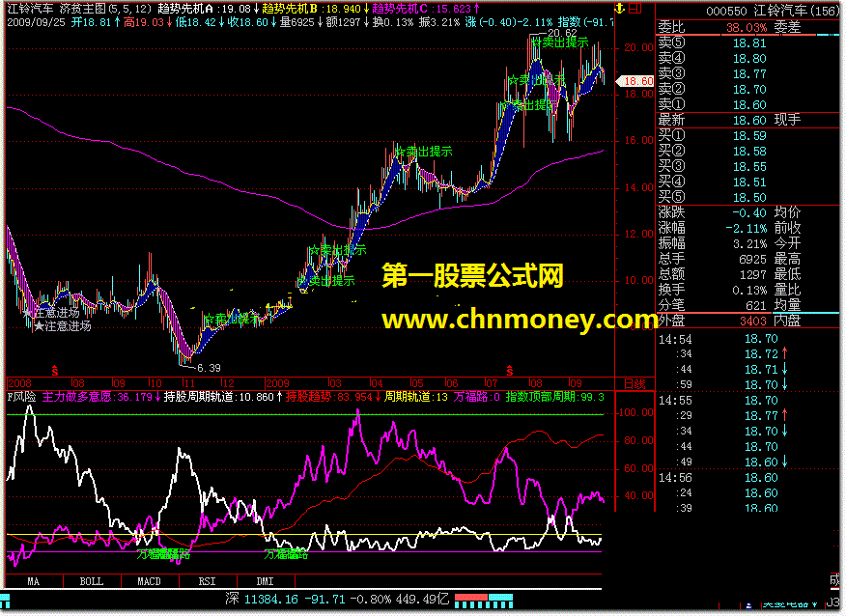This screenshot has height=616, width=846.
Task: Click the 趋势先机A value in chart header
Action: tap(208, 9)
